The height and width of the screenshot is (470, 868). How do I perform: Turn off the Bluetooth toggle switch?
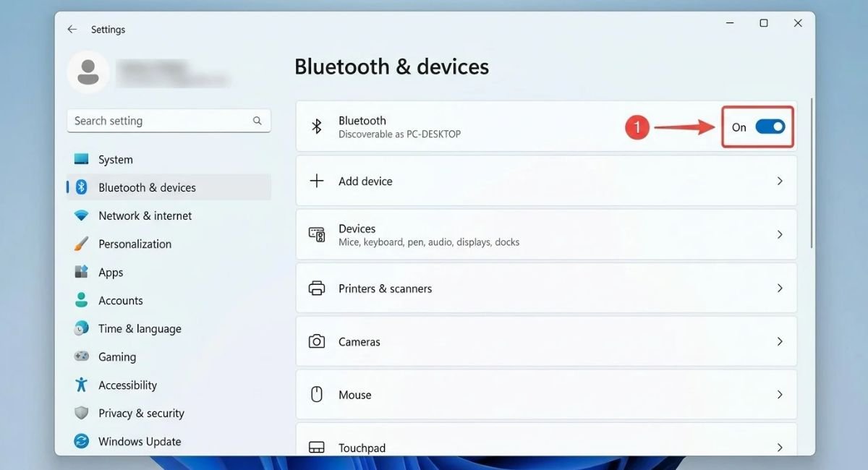click(770, 127)
